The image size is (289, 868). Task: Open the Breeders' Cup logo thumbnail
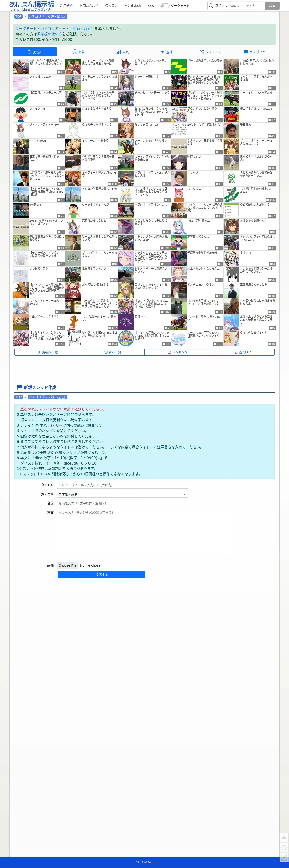126,322
